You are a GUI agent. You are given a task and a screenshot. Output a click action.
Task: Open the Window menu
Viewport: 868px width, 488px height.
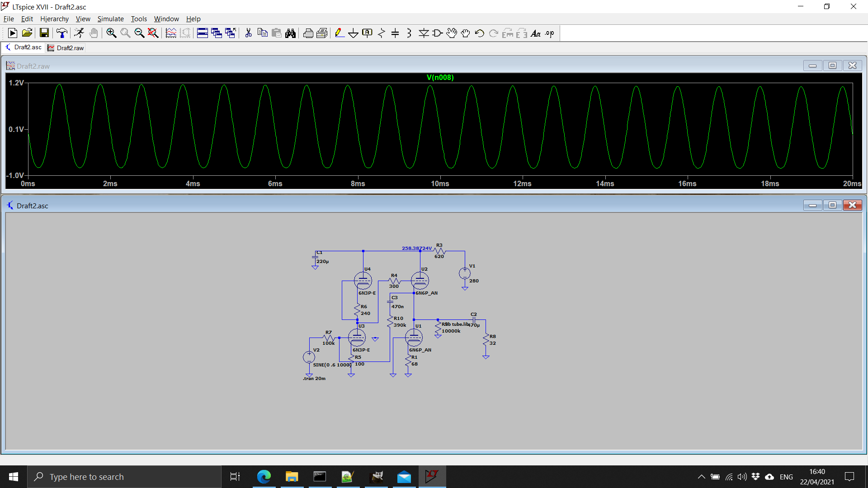point(166,19)
